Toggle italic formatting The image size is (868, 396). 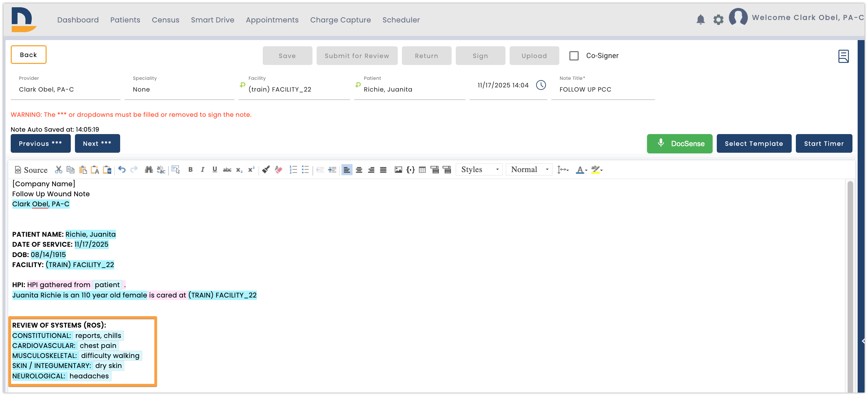(x=203, y=170)
